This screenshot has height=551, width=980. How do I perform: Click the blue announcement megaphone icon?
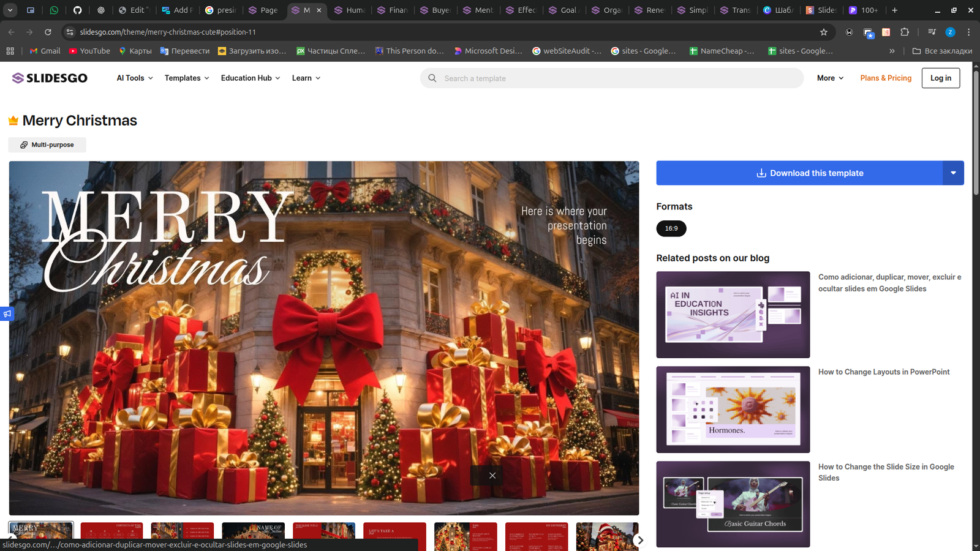point(7,314)
